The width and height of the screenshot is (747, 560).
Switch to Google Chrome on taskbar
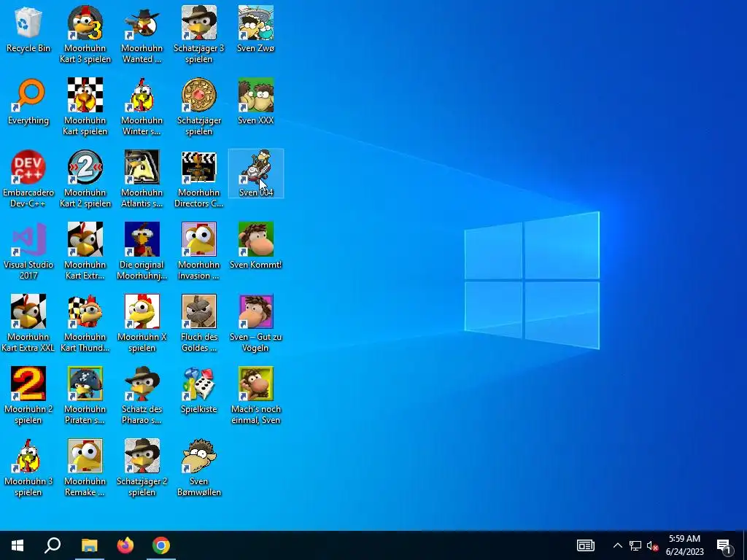pos(161,545)
